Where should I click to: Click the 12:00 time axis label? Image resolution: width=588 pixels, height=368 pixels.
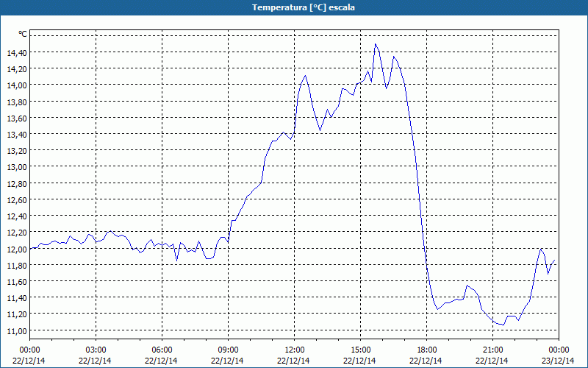(x=295, y=350)
